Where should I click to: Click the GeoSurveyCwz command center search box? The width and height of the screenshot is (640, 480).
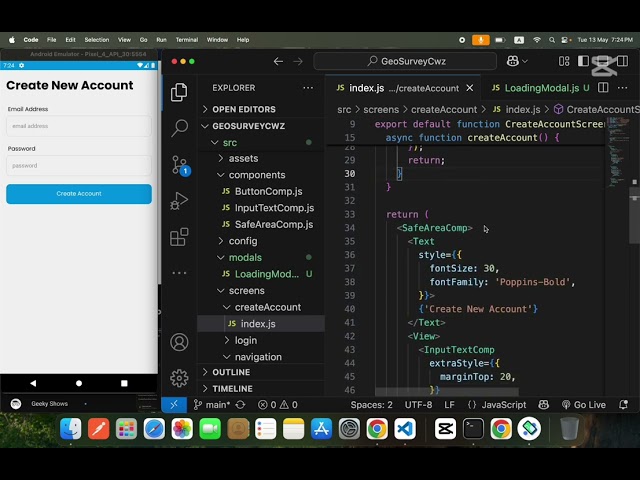pyautogui.click(x=405, y=61)
